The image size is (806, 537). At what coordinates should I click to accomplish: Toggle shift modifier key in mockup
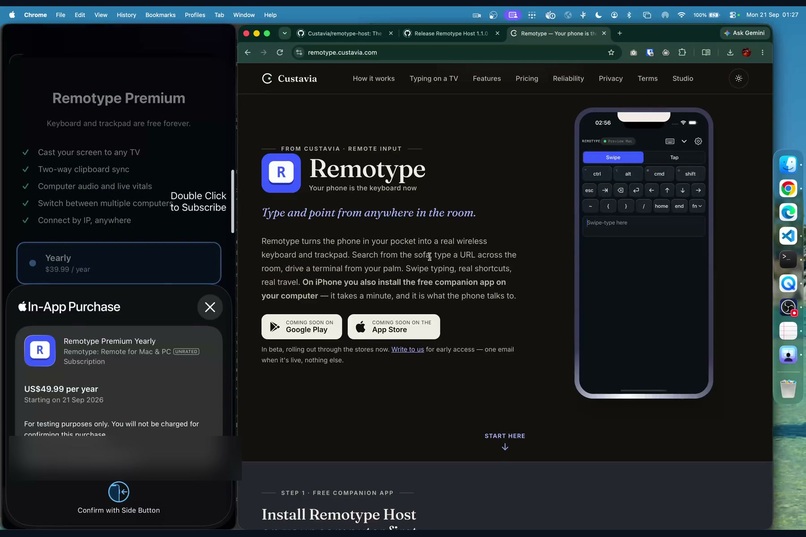[x=690, y=174]
